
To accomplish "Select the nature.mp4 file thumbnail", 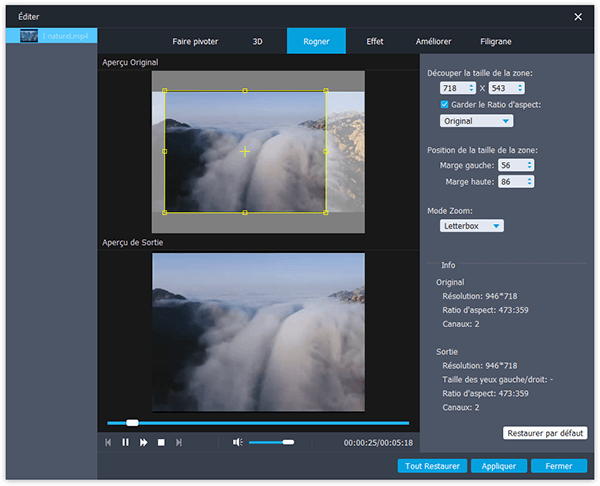I will (x=29, y=36).
